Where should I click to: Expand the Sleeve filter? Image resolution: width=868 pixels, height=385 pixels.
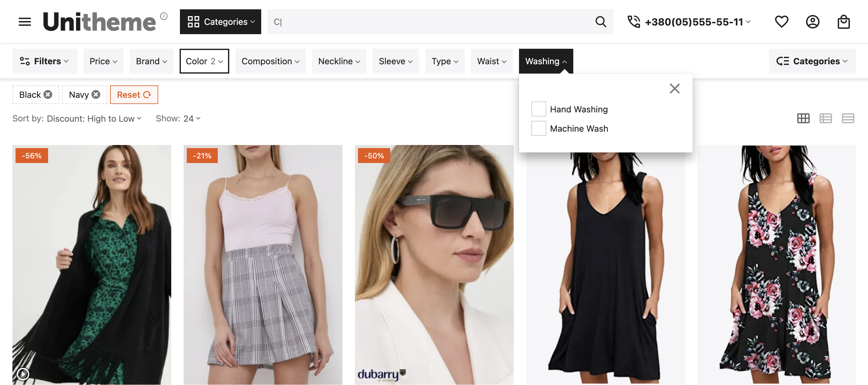tap(396, 61)
